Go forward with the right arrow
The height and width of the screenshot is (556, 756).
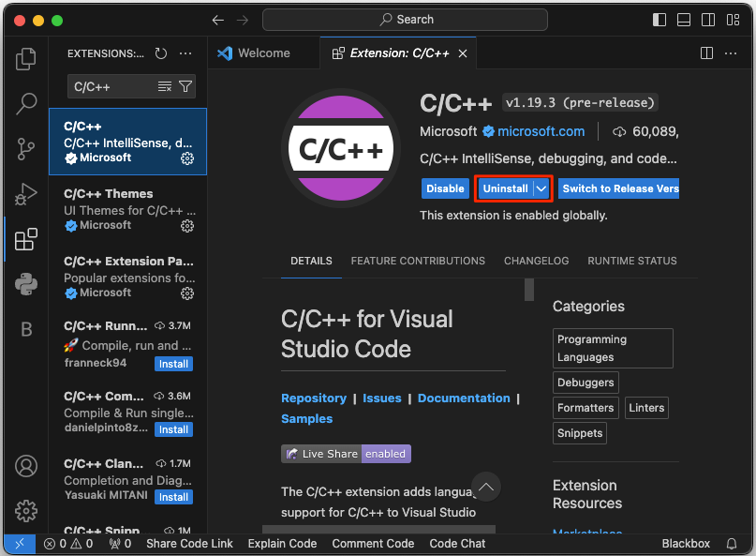tap(243, 20)
